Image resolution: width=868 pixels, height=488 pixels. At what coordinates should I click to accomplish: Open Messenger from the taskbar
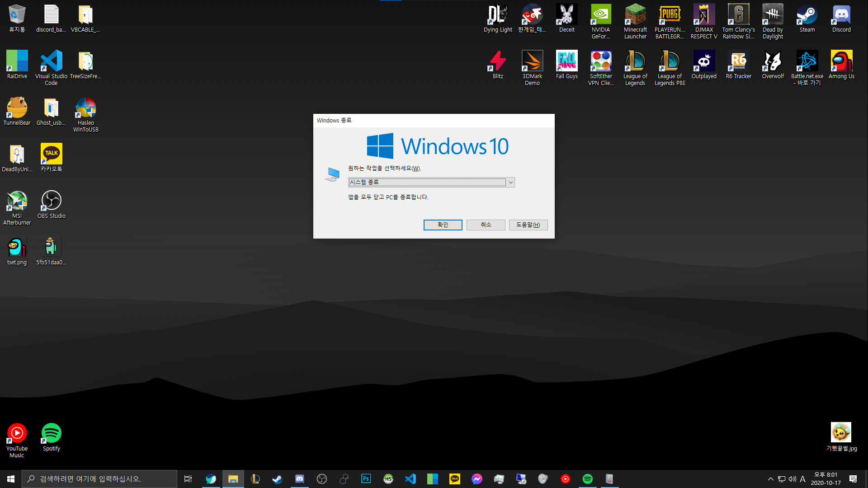coord(476,479)
